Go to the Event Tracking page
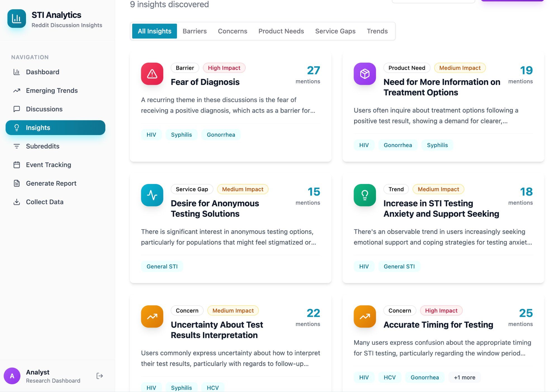This screenshot has width=559, height=392. click(x=48, y=165)
